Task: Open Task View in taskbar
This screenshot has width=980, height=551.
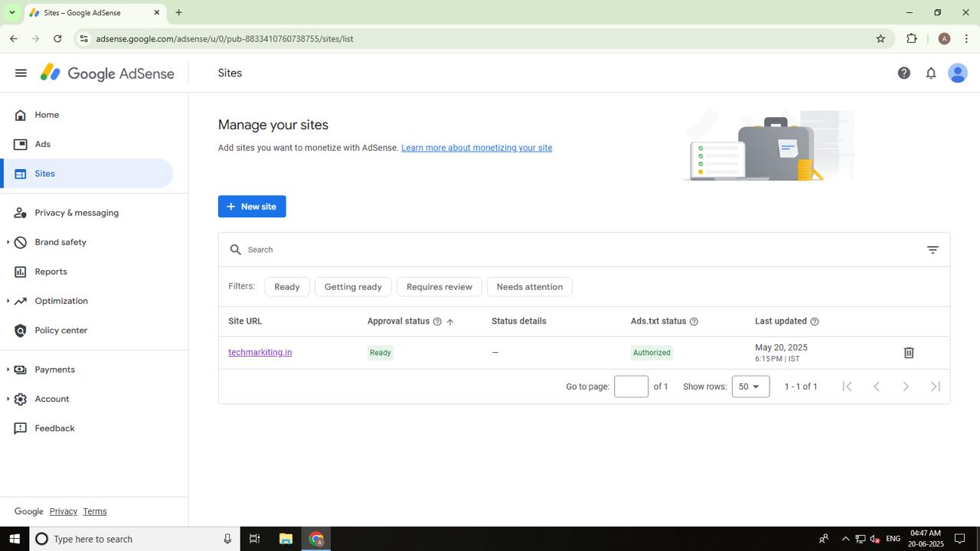Action: pyautogui.click(x=254, y=539)
